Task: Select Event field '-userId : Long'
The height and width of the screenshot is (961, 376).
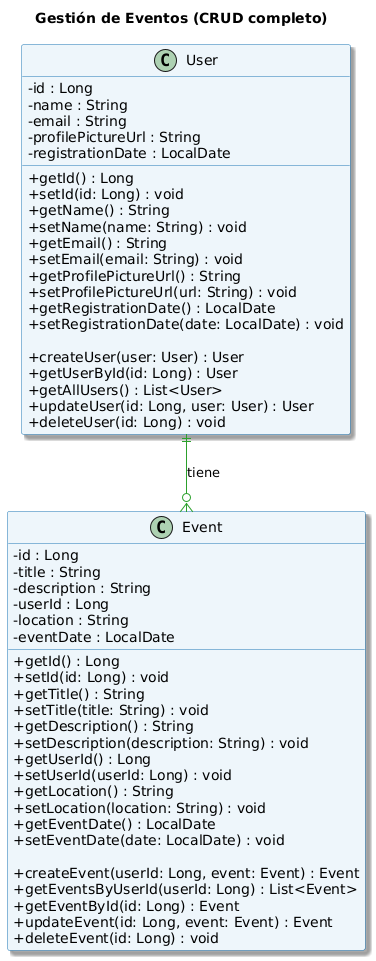Action: [x=61, y=604]
